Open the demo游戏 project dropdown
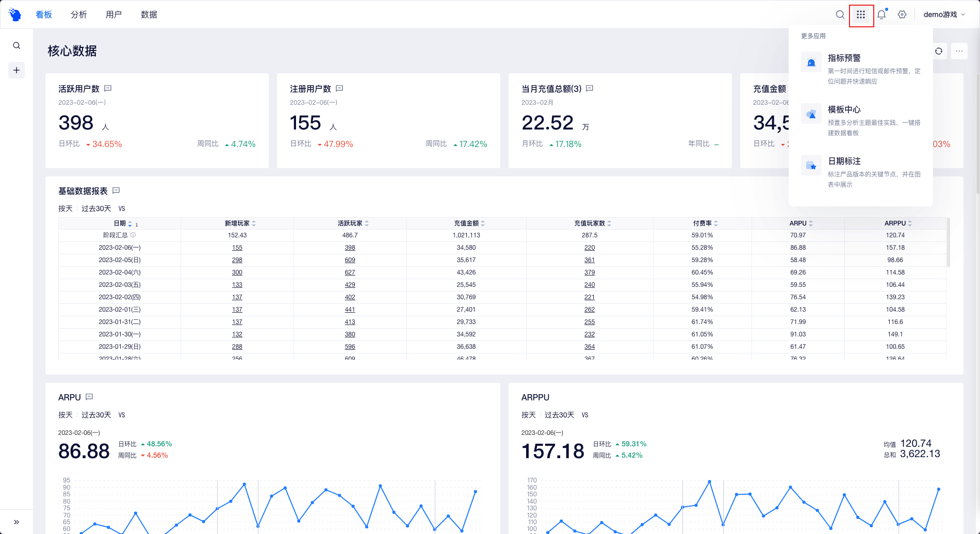980x534 pixels. 944,14
